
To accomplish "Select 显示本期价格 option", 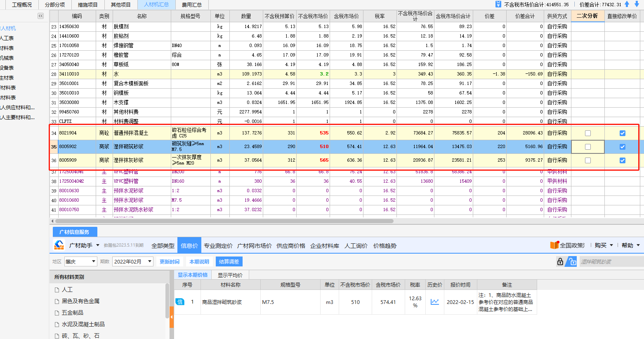I will (x=193, y=275).
